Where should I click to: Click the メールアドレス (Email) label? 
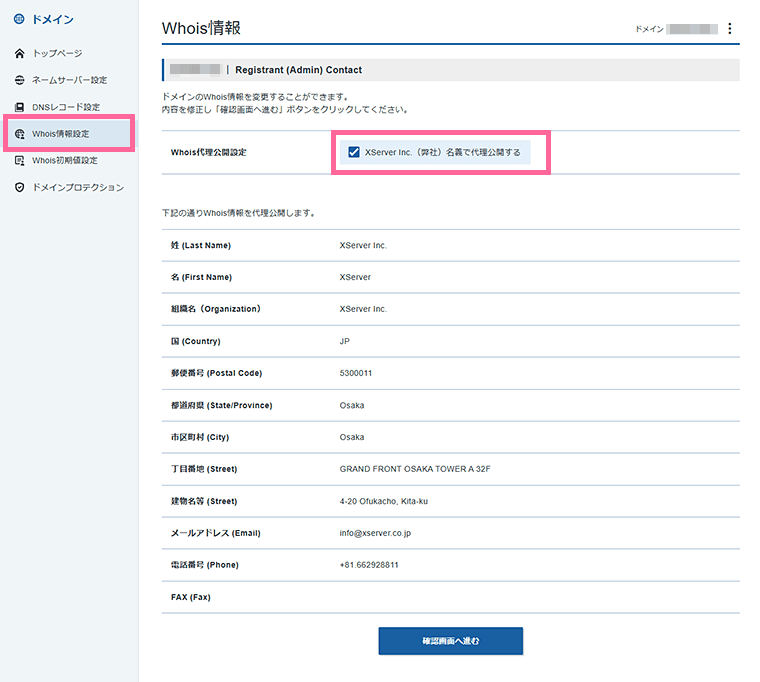[x=215, y=533]
